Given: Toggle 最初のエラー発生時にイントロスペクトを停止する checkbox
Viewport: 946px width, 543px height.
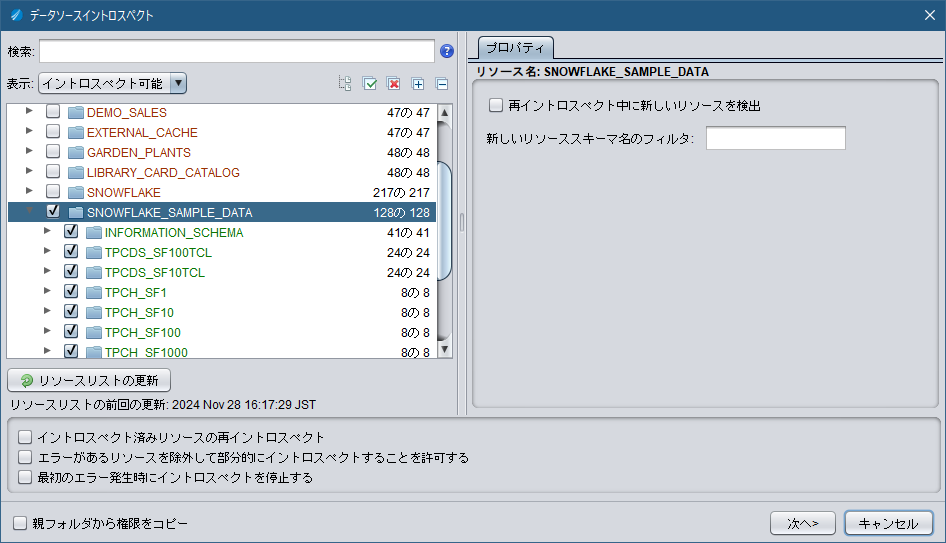Looking at the screenshot, I should (25, 477).
